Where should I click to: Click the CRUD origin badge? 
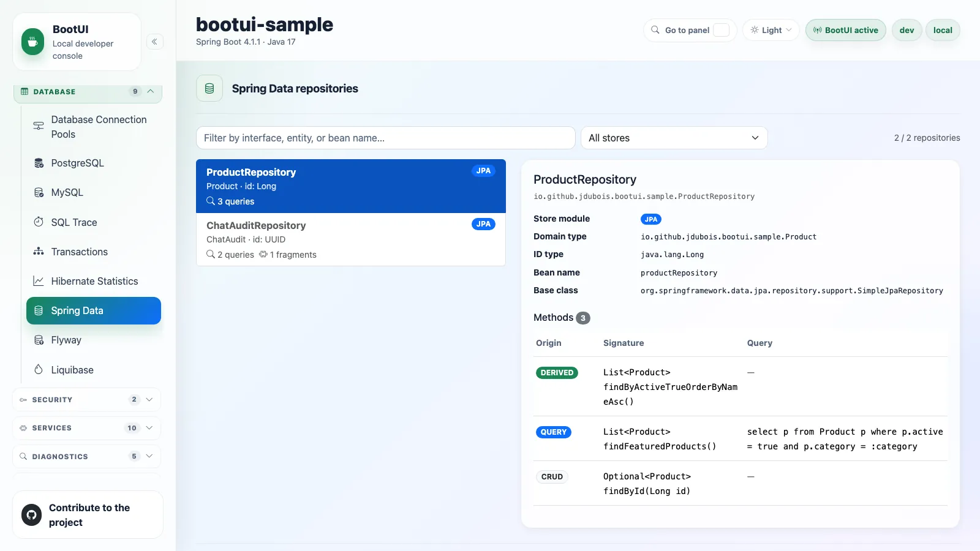[552, 476]
